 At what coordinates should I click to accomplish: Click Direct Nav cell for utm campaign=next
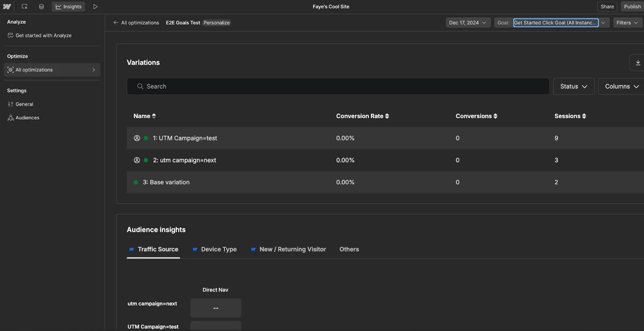pos(216,308)
